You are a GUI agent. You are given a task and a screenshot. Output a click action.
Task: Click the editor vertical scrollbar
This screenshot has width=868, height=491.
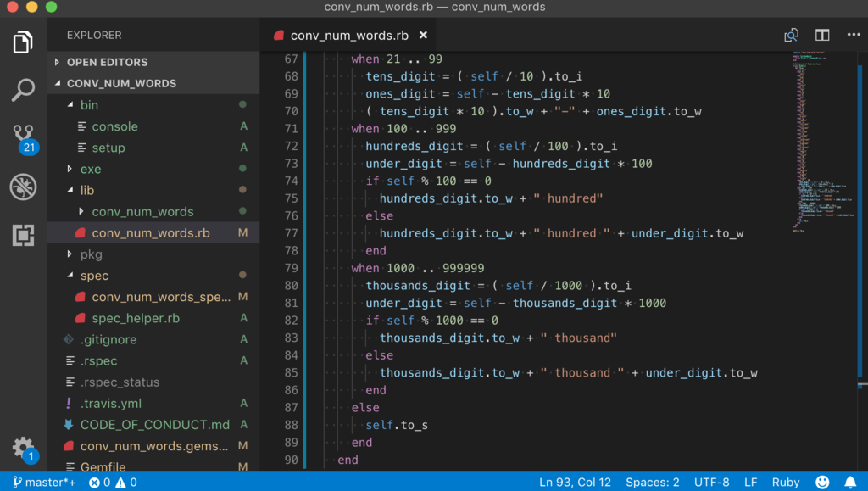coord(862,221)
